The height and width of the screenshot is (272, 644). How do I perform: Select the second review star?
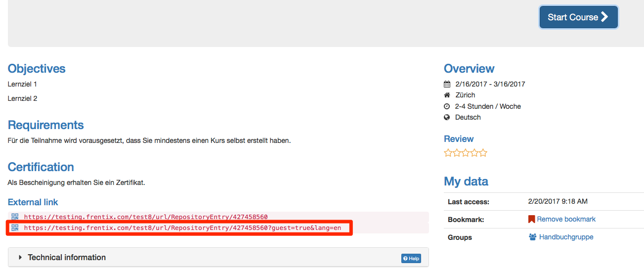(x=457, y=153)
